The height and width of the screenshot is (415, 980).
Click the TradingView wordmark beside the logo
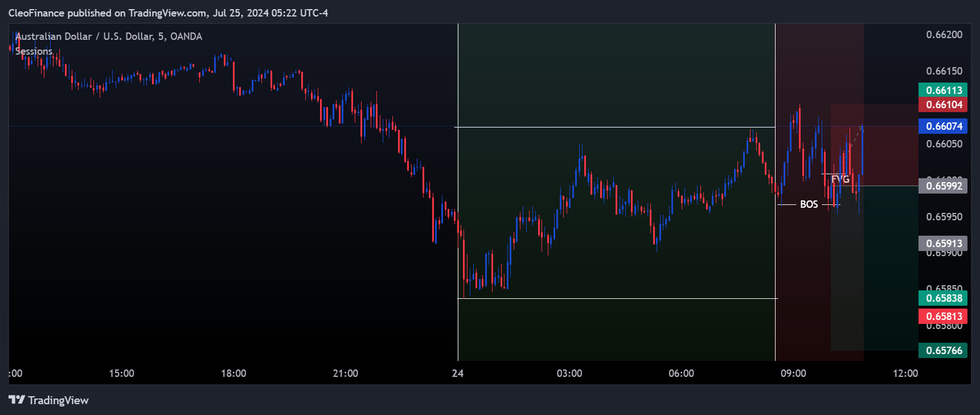coord(58,400)
